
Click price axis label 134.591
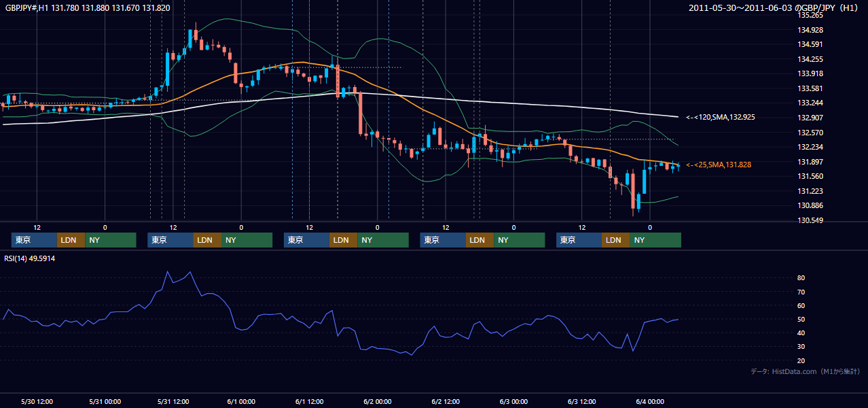pos(810,45)
